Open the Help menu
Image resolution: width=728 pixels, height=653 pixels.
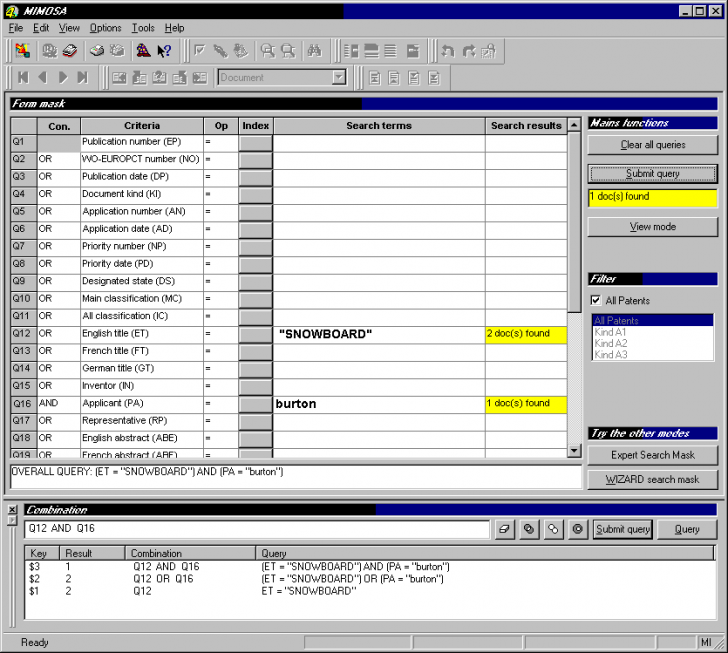point(174,28)
